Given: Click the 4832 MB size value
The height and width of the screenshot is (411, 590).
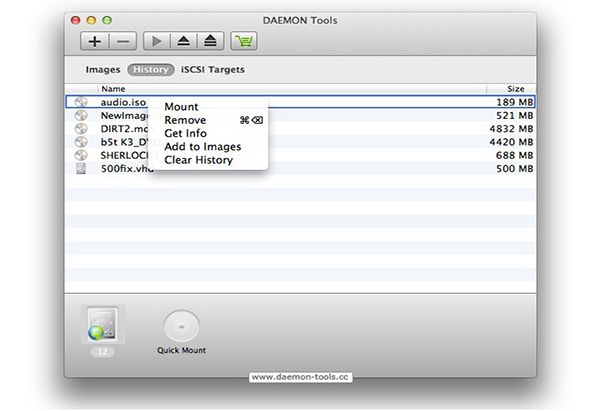Looking at the screenshot, I should point(511,129).
